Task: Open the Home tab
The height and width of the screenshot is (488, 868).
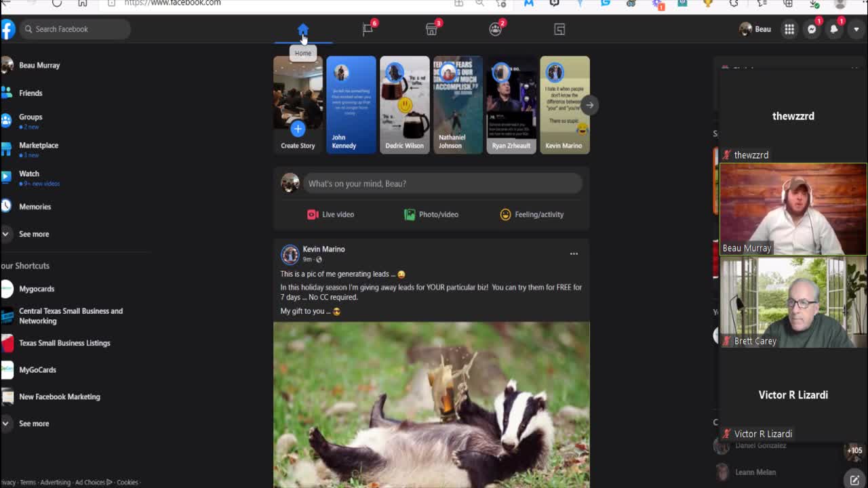Action: (303, 29)
